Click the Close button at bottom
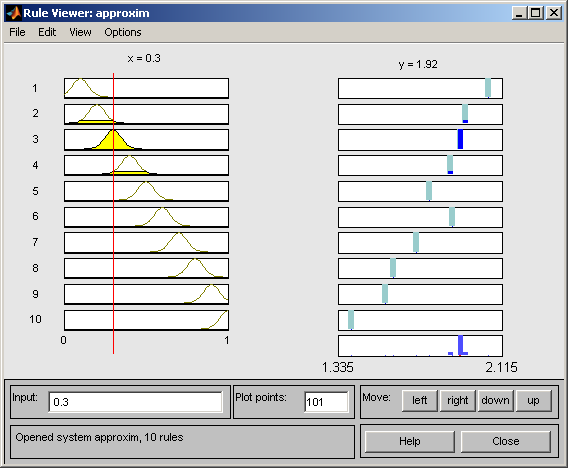Screen dimensions: 568x468 [506, 442]
